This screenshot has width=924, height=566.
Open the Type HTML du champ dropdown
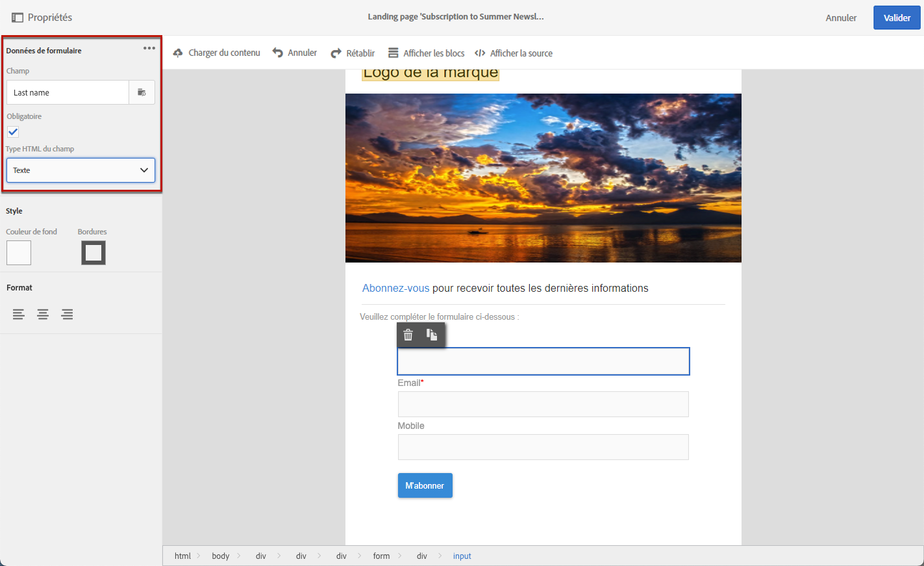pos(81,170)
